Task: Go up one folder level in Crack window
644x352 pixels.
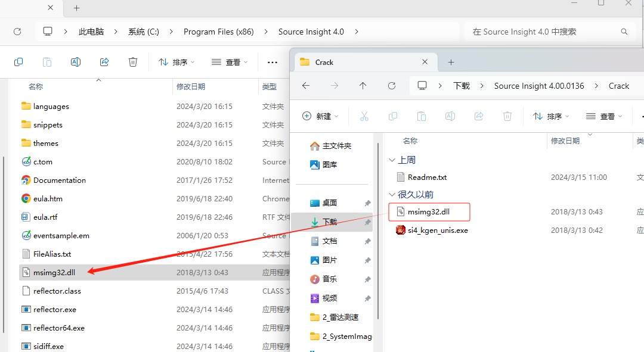Action: click(363, 86)
